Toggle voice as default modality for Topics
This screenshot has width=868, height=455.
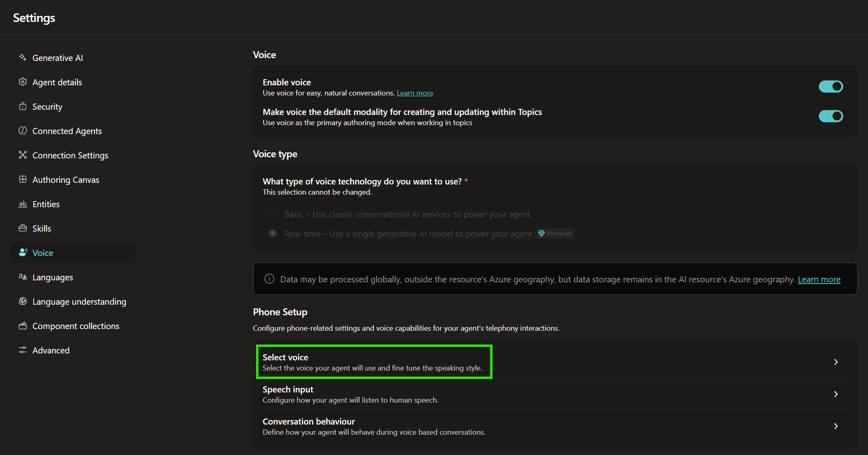831,116
